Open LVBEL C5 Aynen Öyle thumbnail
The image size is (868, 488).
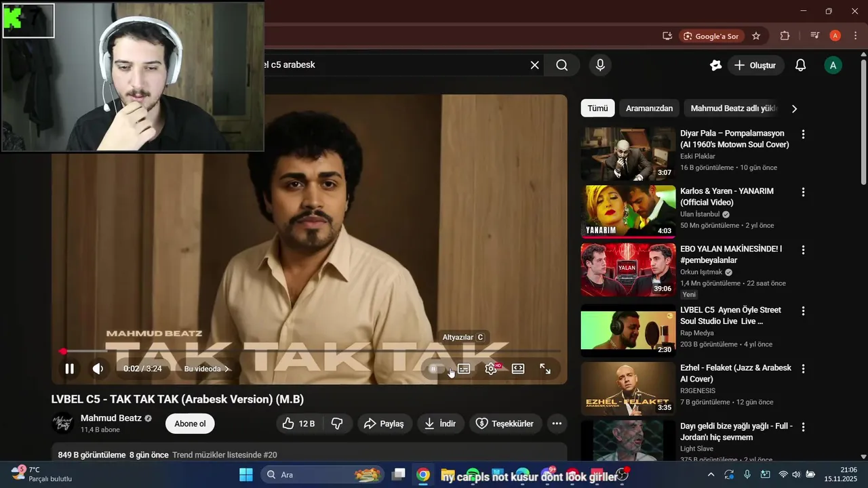click(x=628, y=330)
